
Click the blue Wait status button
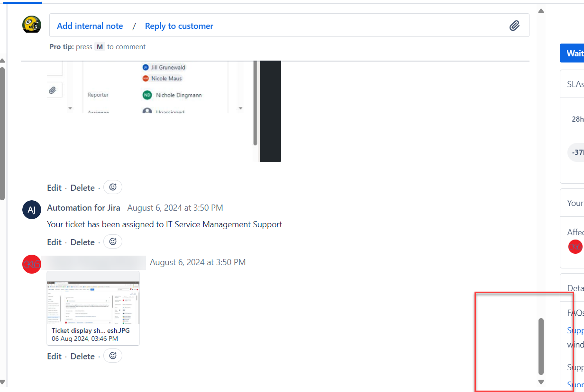pos(572,53)
